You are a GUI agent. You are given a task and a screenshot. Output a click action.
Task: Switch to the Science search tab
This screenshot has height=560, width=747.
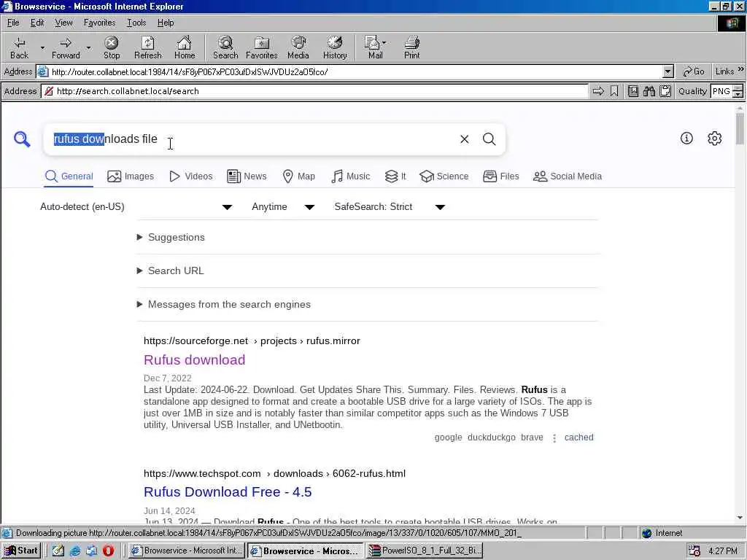coord(444,176)
